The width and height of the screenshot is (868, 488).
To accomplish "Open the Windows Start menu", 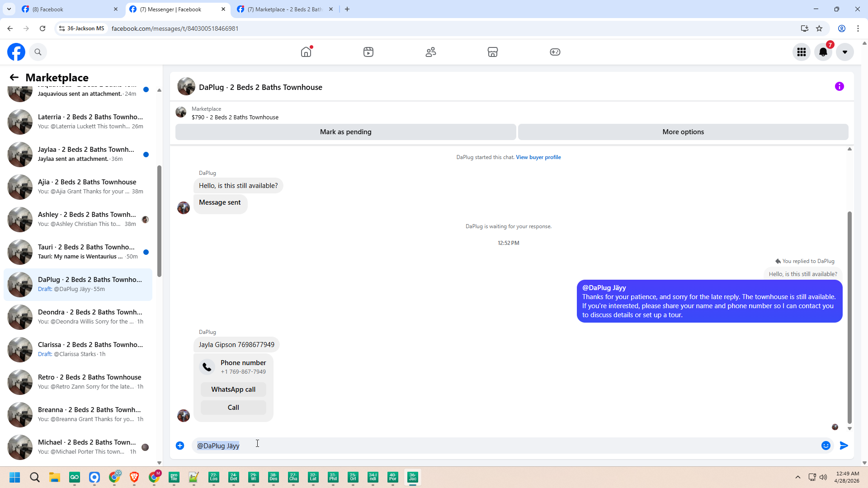I will pos(14,477).
